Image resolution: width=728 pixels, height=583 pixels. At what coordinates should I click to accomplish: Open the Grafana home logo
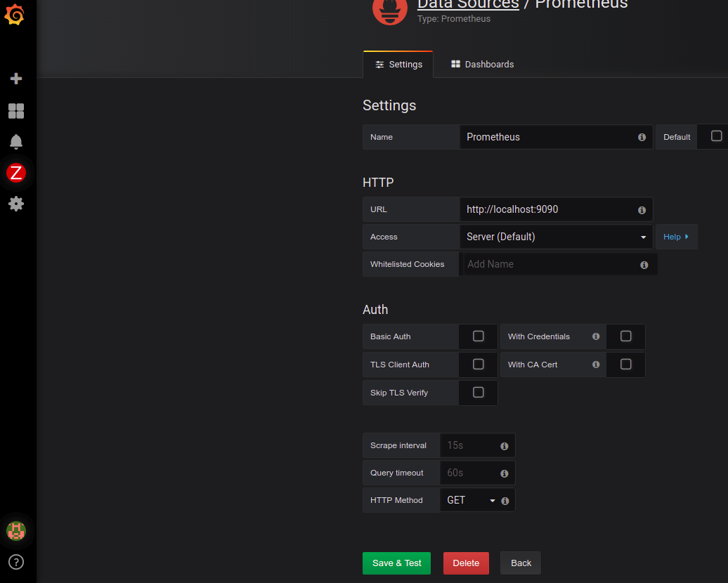(x=15, y=14)
